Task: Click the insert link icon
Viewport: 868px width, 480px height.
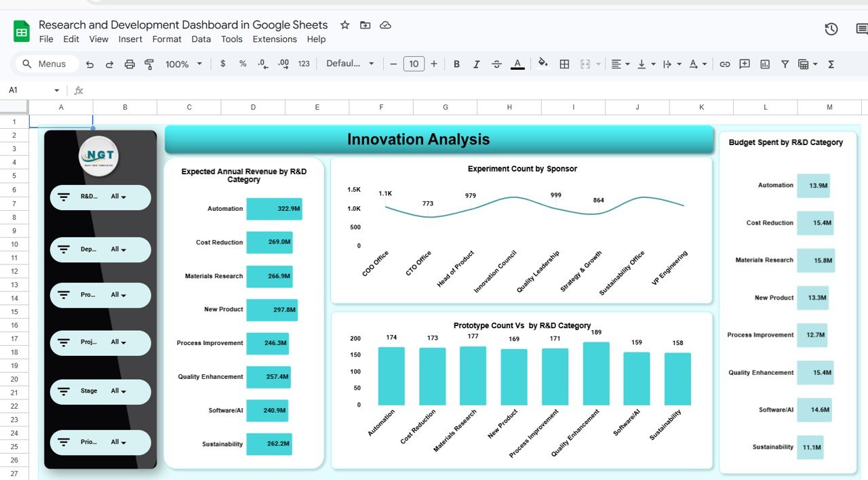Action: click(725, 64)
